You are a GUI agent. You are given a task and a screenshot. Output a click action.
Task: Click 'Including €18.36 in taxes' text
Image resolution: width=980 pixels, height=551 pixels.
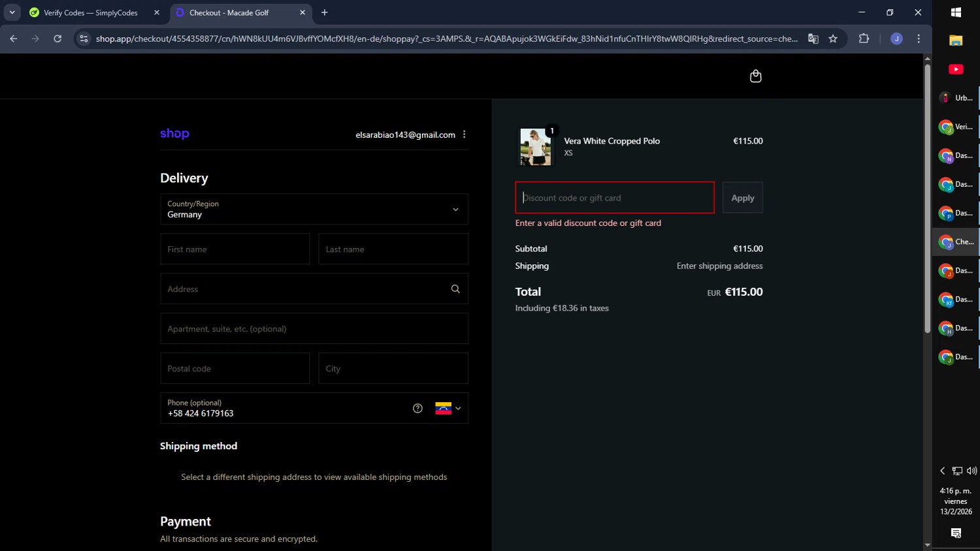[562, 308]
